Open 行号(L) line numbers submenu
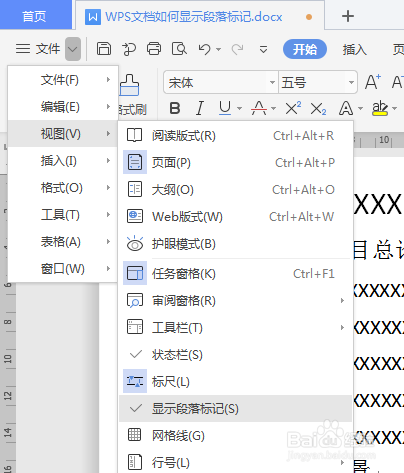This screenshot has width=404, height=473. click(x=235, y=462)
